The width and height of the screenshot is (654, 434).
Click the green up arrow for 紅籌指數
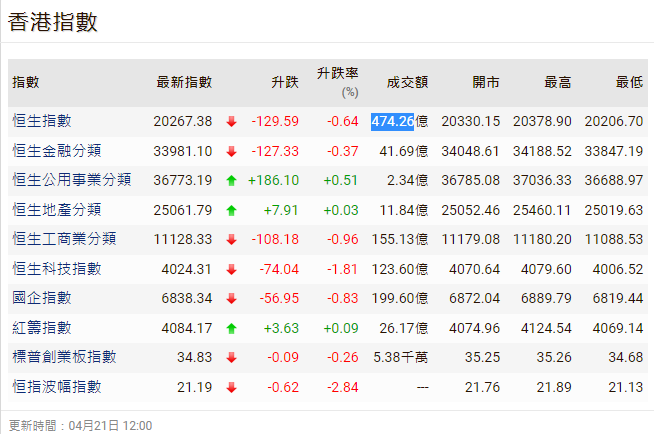pos(231,328)
